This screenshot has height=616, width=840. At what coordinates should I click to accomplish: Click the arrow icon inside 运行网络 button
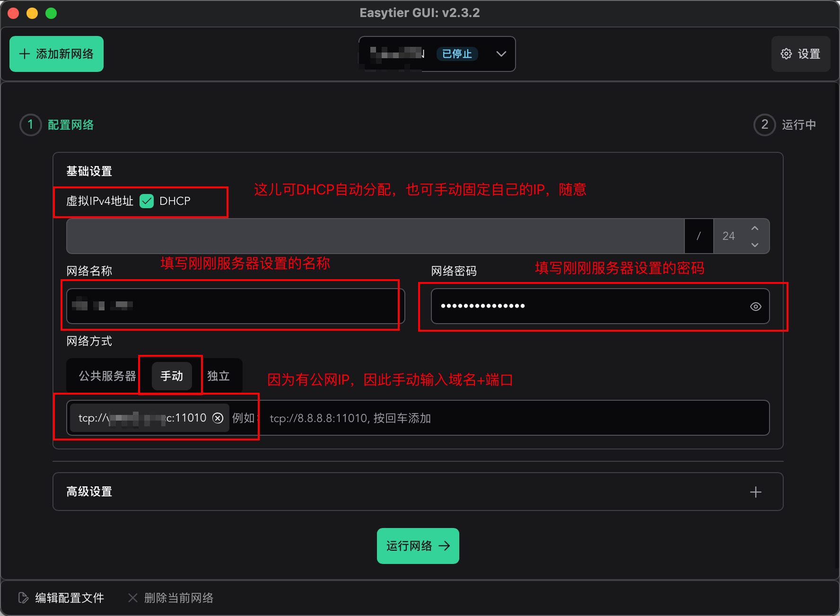445,546
